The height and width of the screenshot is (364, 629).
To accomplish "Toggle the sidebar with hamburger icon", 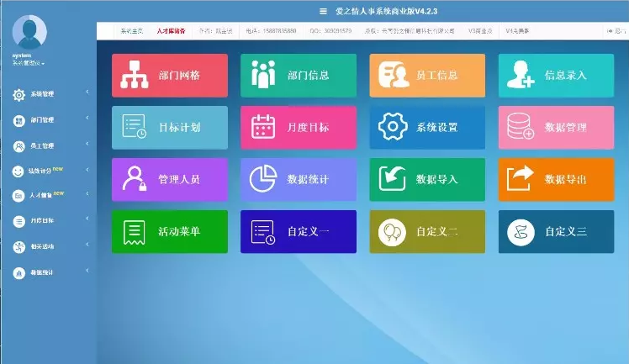I will (323, 11).
